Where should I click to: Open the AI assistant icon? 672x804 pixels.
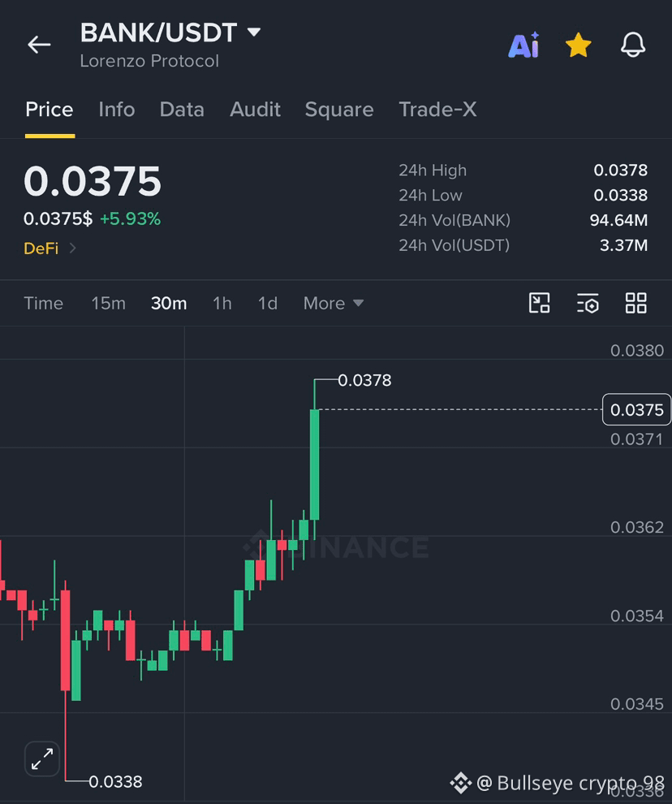point(523,45)
